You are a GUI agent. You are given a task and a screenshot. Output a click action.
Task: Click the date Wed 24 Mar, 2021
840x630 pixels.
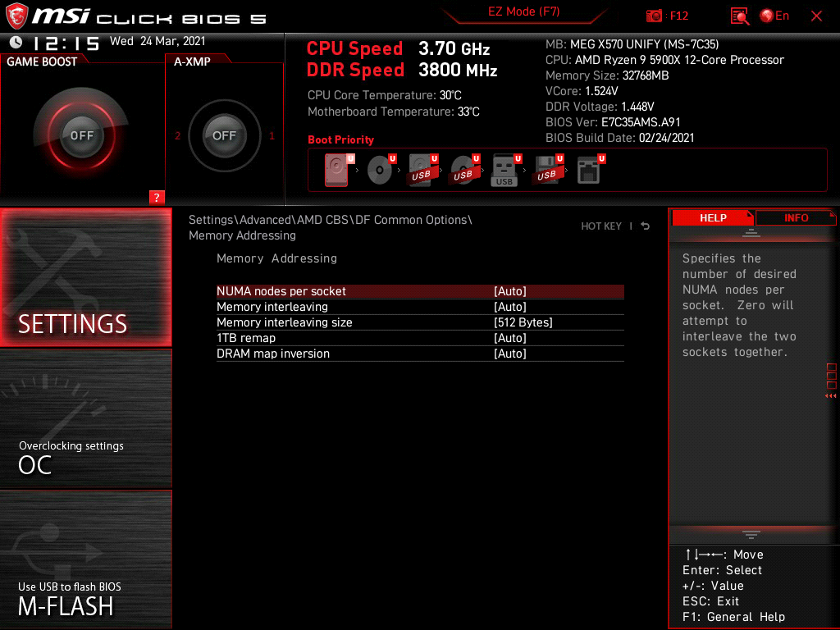point(157,41)
